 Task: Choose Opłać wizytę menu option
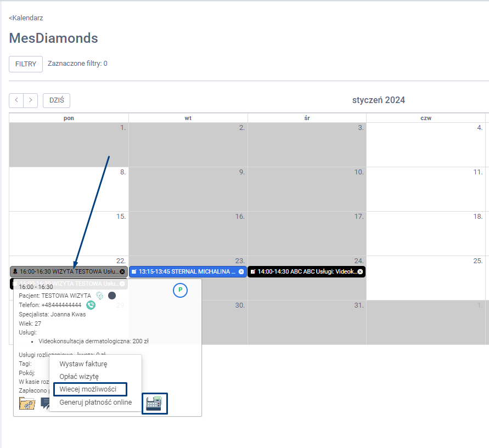coord(79,376)
